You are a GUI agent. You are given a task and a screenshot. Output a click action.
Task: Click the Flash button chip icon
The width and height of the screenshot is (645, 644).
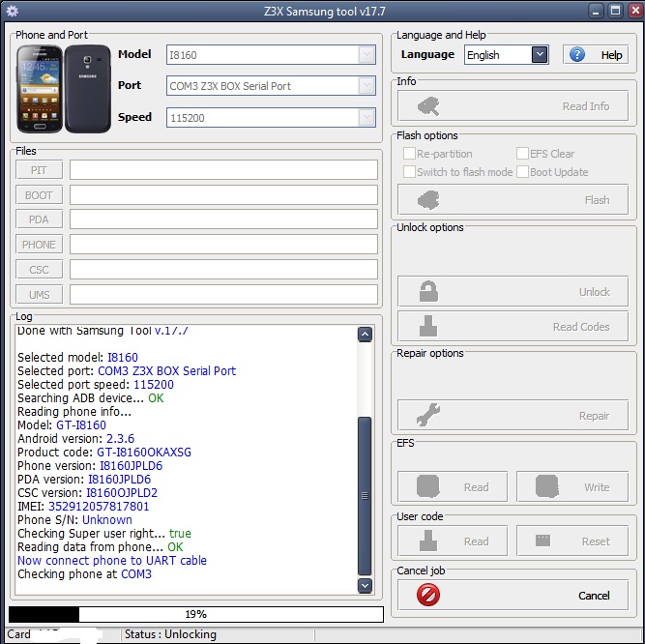[x=428, y=200]
